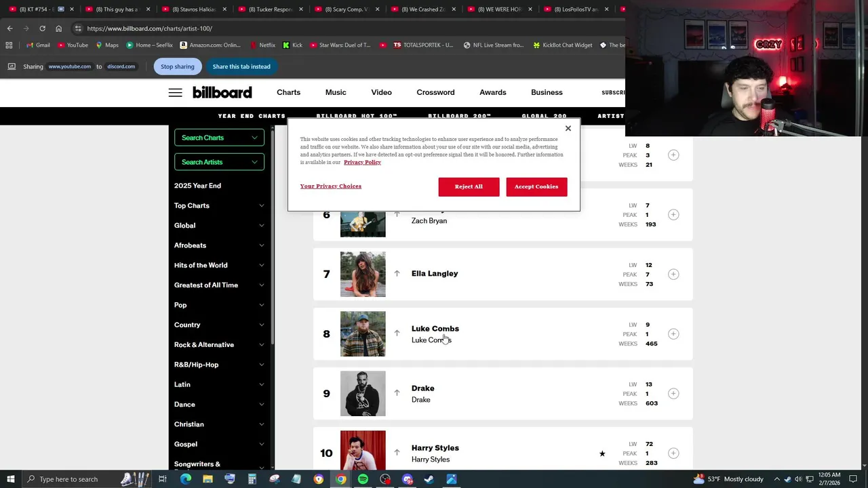The width and height of the screenshot is (868, 488).
Task: Click the plus icon for Luke Combs
Action: tap(673, 334)
